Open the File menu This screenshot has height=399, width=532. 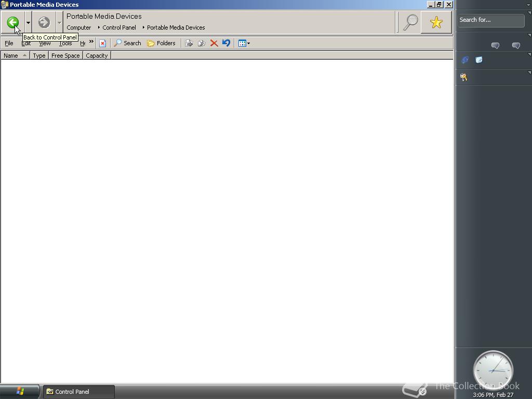(x=9, y=43)
